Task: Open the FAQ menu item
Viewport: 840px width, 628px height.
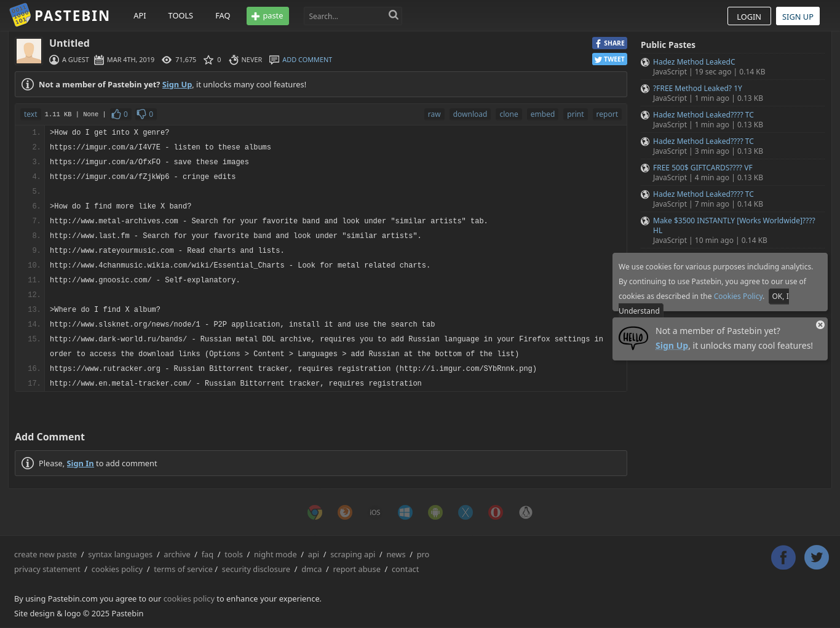Action: tap(223, 16)
